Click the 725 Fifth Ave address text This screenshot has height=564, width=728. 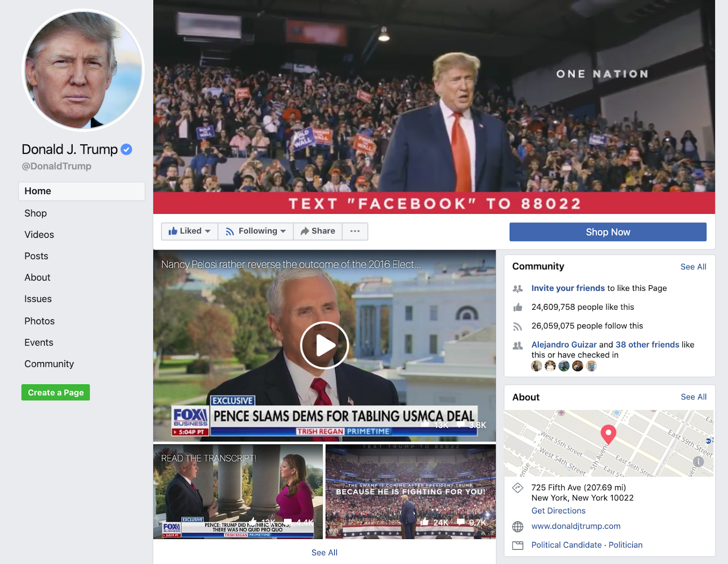click(x=582, y=493)
